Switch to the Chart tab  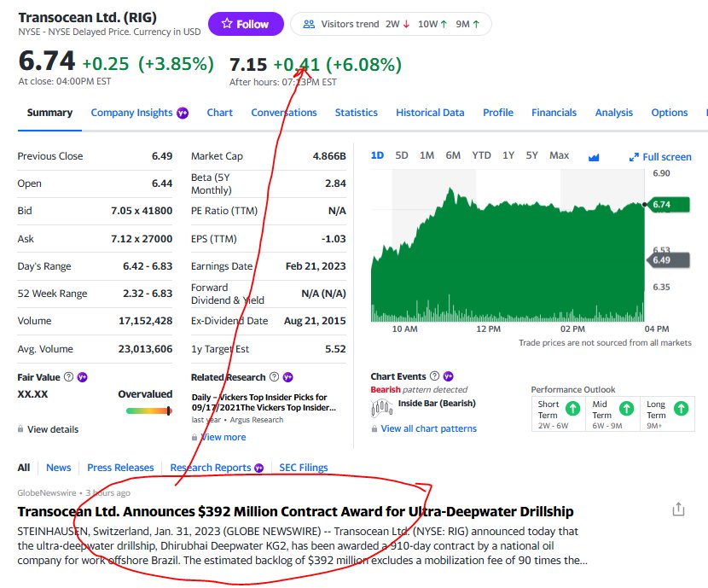(220, 113)
